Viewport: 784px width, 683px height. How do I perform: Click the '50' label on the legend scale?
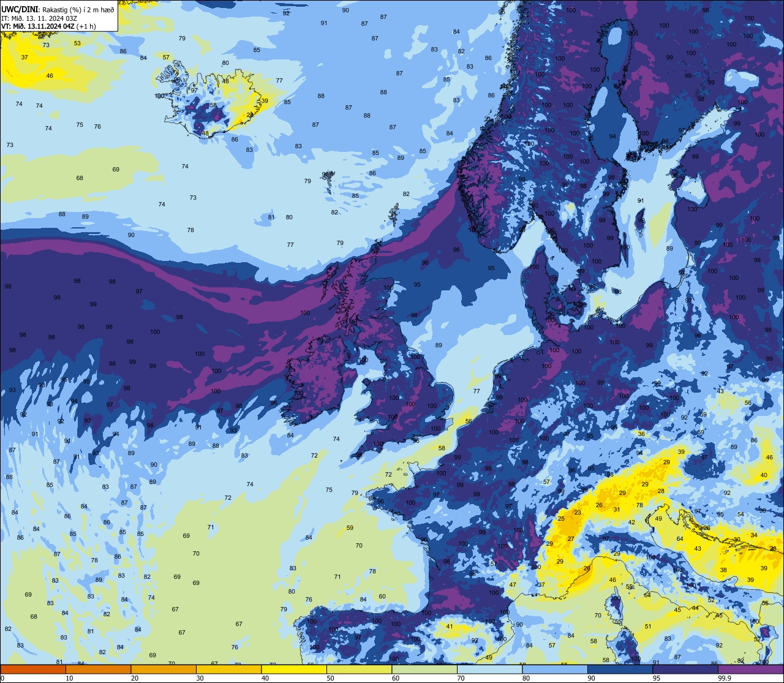click(330, 677)
